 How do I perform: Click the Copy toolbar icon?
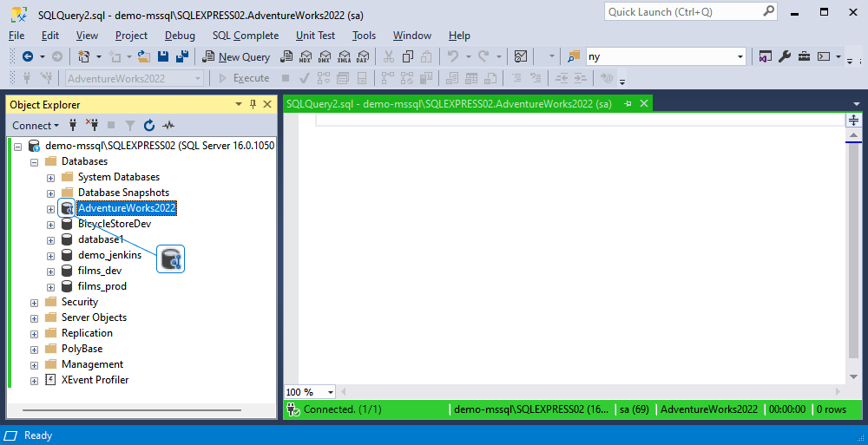click(x=408, y=56)
